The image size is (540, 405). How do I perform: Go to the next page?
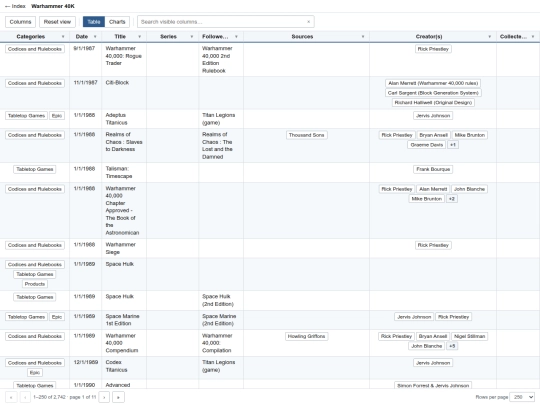(x=104, y=397)
